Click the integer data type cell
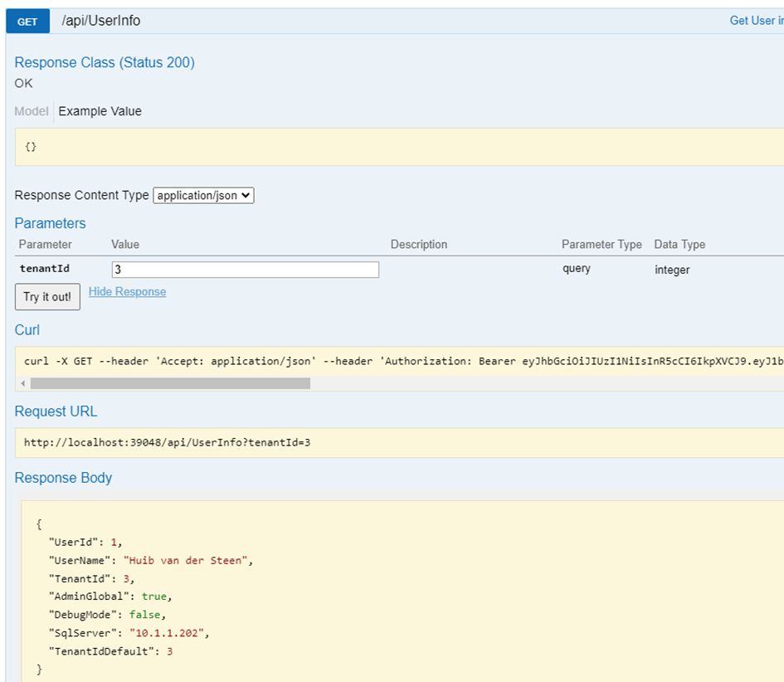The image size is (784, 682). (x=672, y=270)
